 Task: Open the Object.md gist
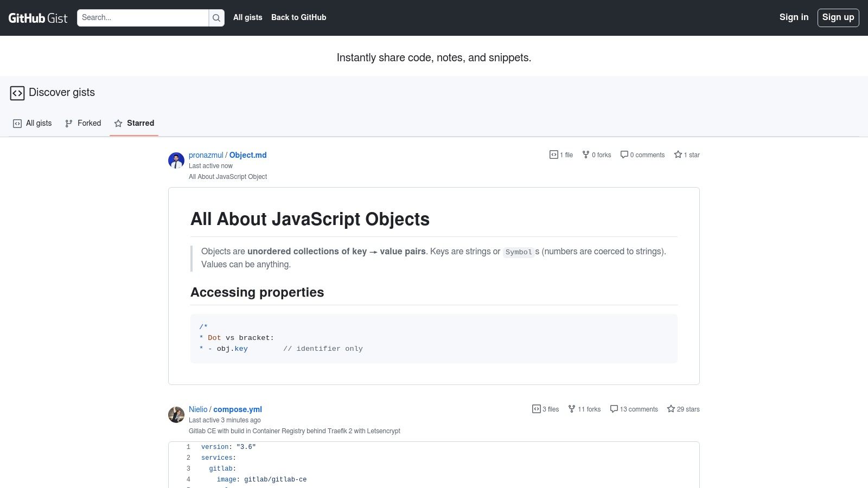pyautogui.click(x=247, y=155)
